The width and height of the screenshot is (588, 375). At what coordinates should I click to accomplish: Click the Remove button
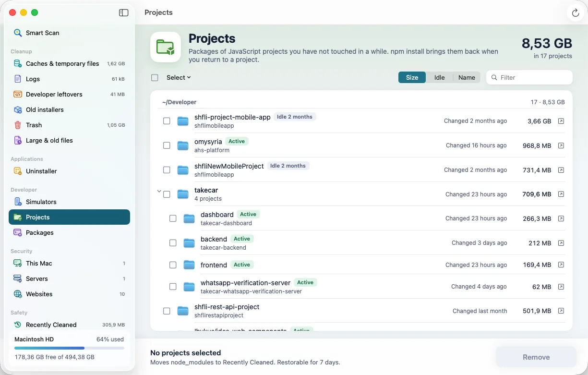pyautogui.click(x=536, y=357)
